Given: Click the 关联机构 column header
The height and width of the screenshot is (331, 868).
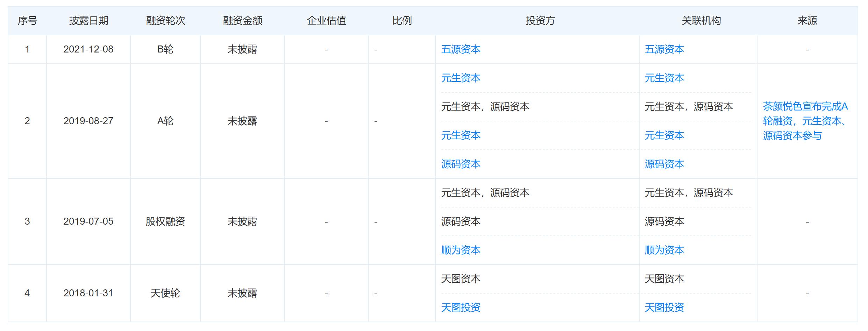Looking at the screenshot, I should (701, 21).
